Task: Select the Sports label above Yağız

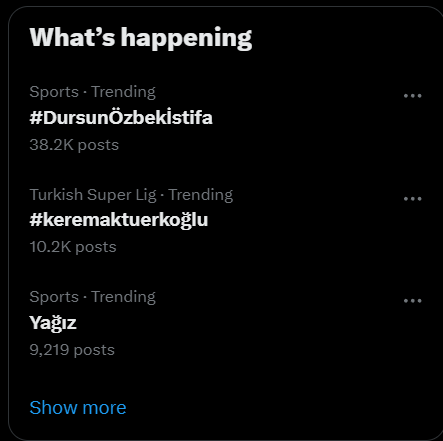Action: coord(54,297)
